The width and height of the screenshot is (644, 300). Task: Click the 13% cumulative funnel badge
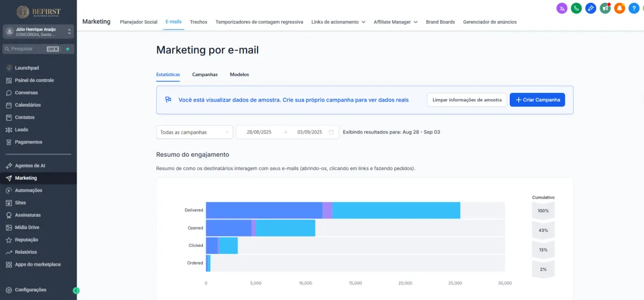543,250
